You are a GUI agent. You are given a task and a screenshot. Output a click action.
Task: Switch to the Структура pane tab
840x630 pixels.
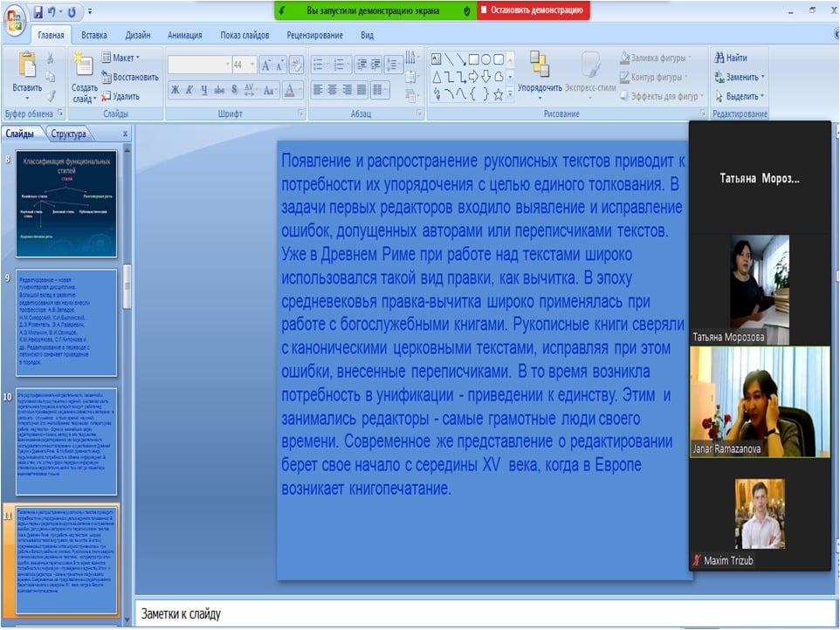click(69, 134)
